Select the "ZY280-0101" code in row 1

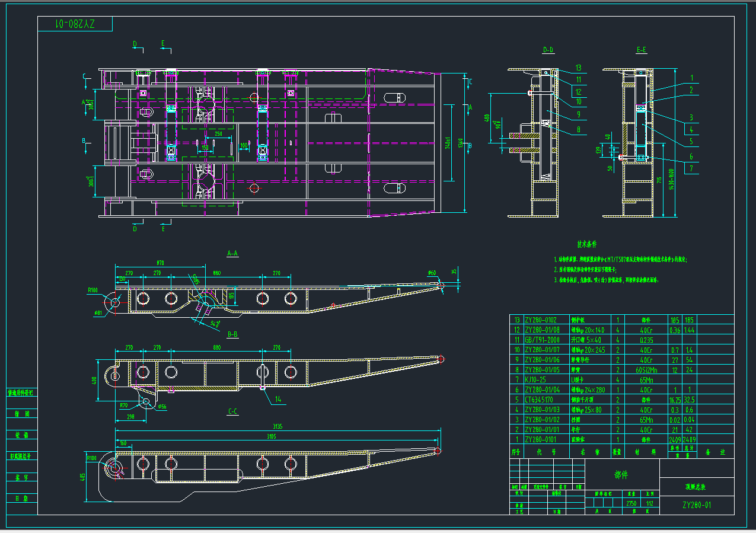(x=540, y=440)
